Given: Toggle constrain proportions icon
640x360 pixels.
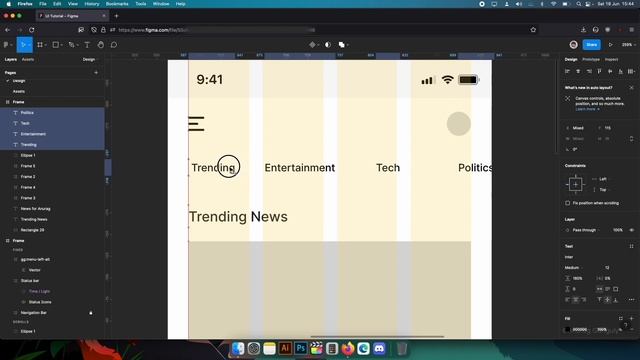Looking at the screenshot, I should click(631, 139).
